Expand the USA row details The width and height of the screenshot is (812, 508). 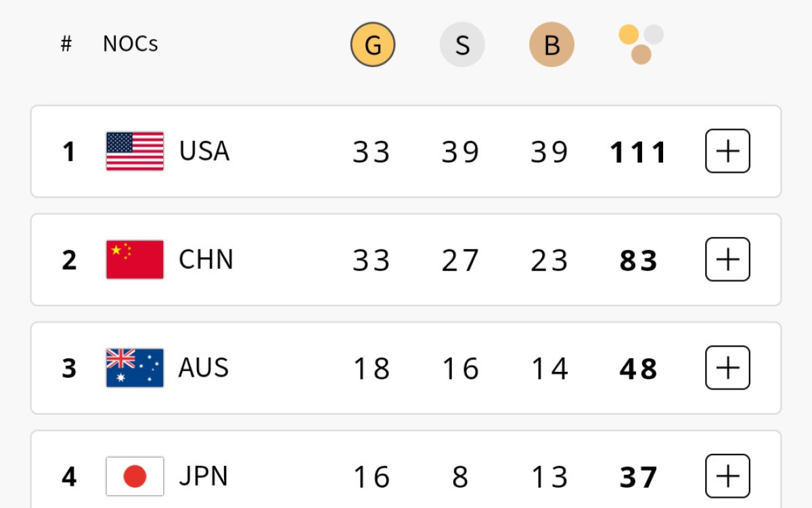(x=727, y=151)
